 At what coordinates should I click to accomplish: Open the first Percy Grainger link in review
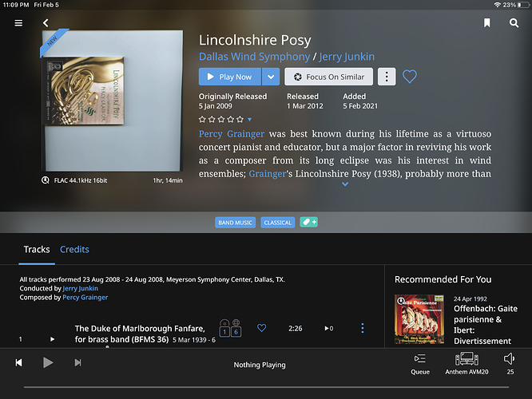232,134
